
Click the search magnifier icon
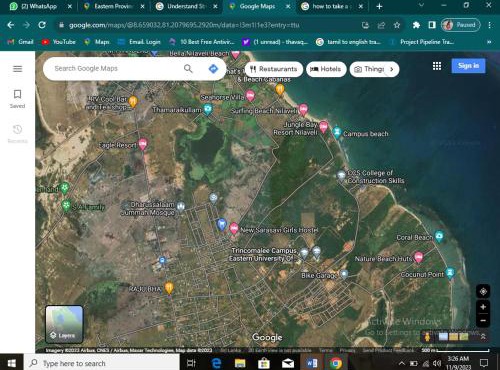point(188,69)
